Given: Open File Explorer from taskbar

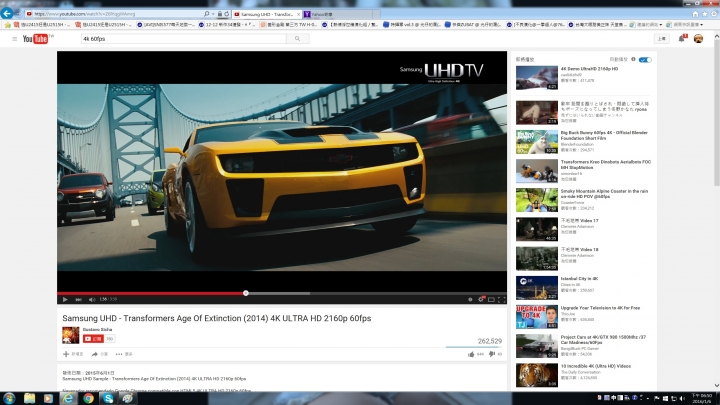Looking at the screenshot, I should tap(29, 398).
